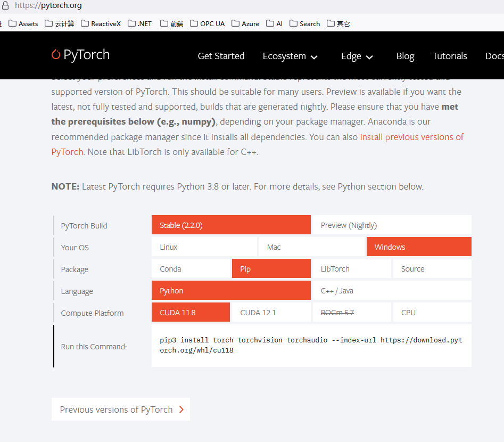Open the Azure bookmark folder
This screenshot has width=504, height=442.
[x=245, y=23]
